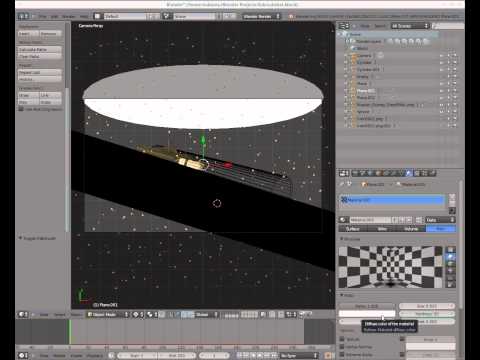Open the Global transform orientation dropdown
Viewport: 480px width, 360px height.
click(x=206, y=314)
